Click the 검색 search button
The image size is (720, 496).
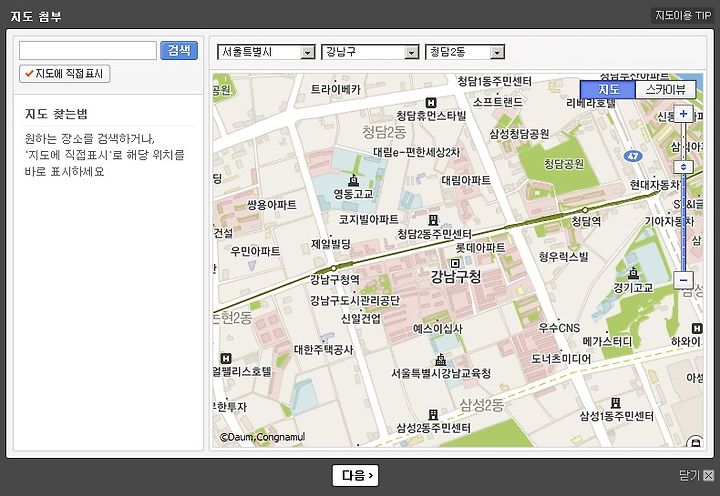tap(179, 50)
